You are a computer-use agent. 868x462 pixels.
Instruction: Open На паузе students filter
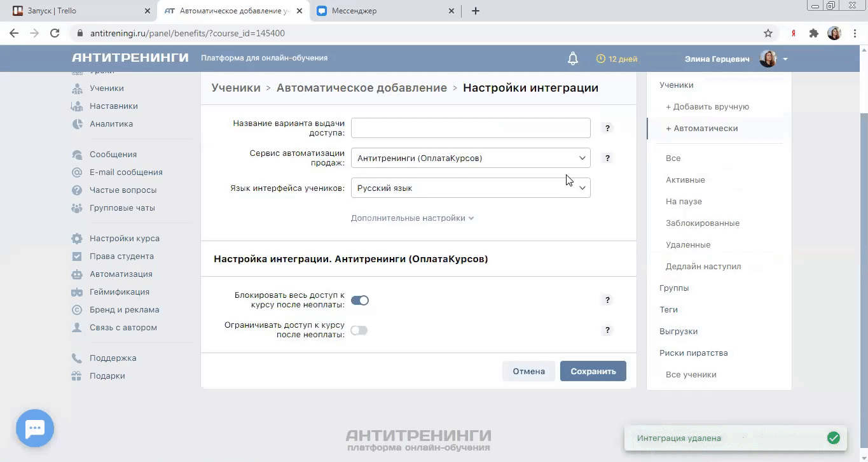(x=684, y=201)
